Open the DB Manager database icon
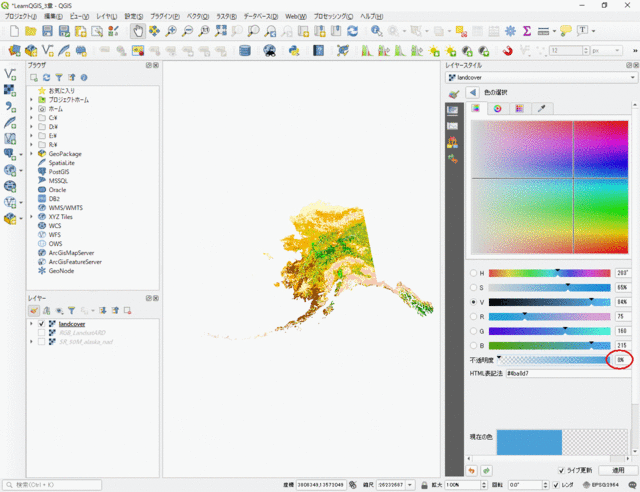 244,51
